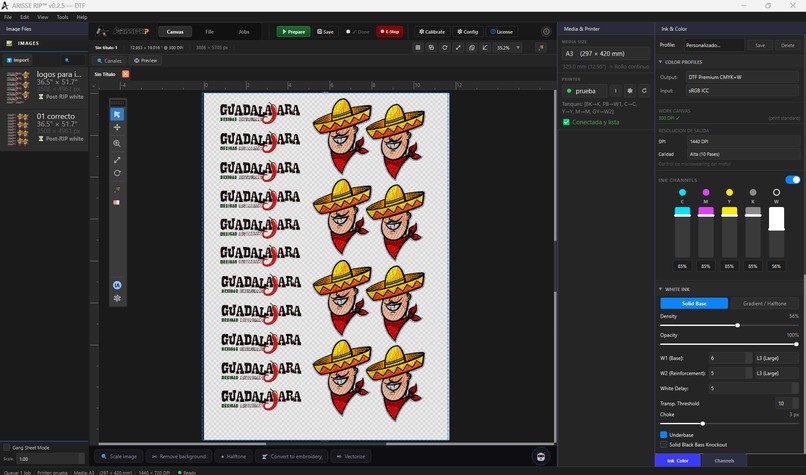This screenshot has height=475, width=806.
Task: Open the Tools menu
Action: tap(62, 17)
